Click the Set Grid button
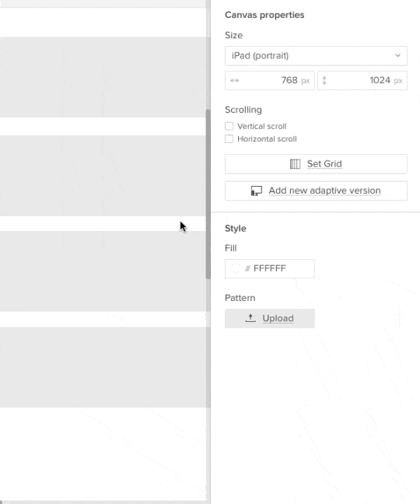The image size is (420, 504). (316, 164)
